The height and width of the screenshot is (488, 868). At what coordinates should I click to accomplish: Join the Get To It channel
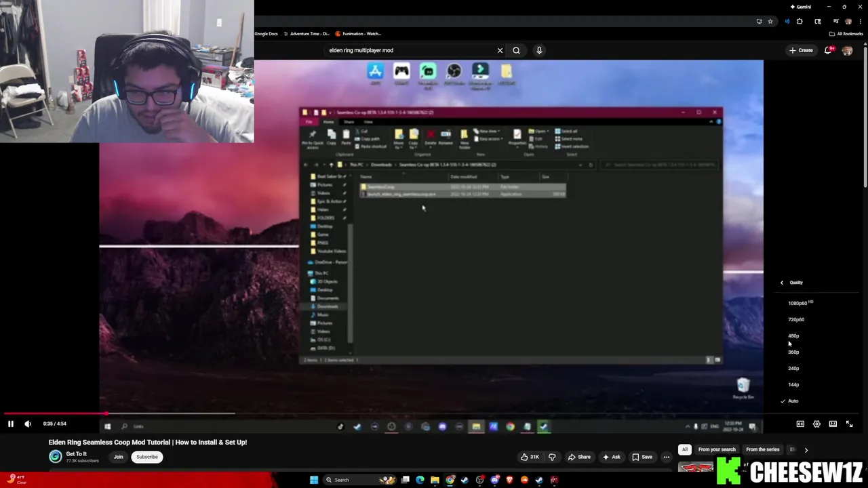point(118,457)
